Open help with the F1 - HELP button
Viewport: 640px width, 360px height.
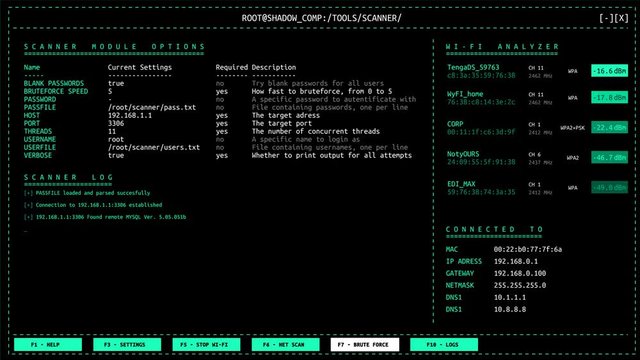(48, 344)
